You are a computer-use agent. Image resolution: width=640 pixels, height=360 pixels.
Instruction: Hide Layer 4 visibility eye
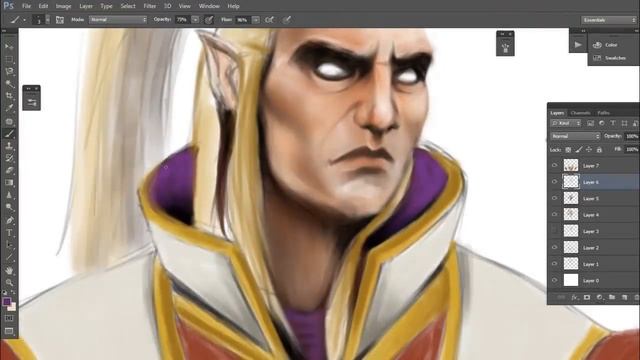(x=554, y=214)
